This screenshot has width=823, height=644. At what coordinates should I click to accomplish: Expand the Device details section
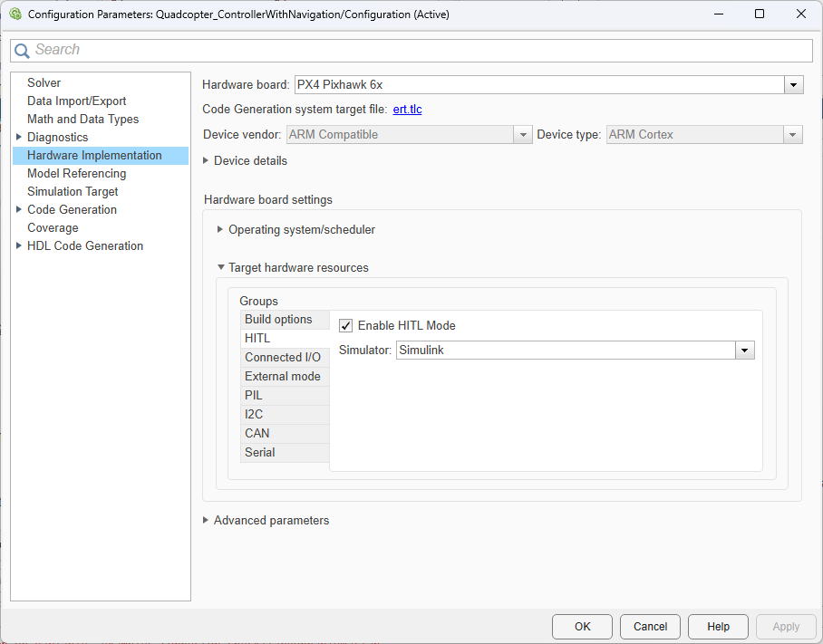click(x=206, y=160)
